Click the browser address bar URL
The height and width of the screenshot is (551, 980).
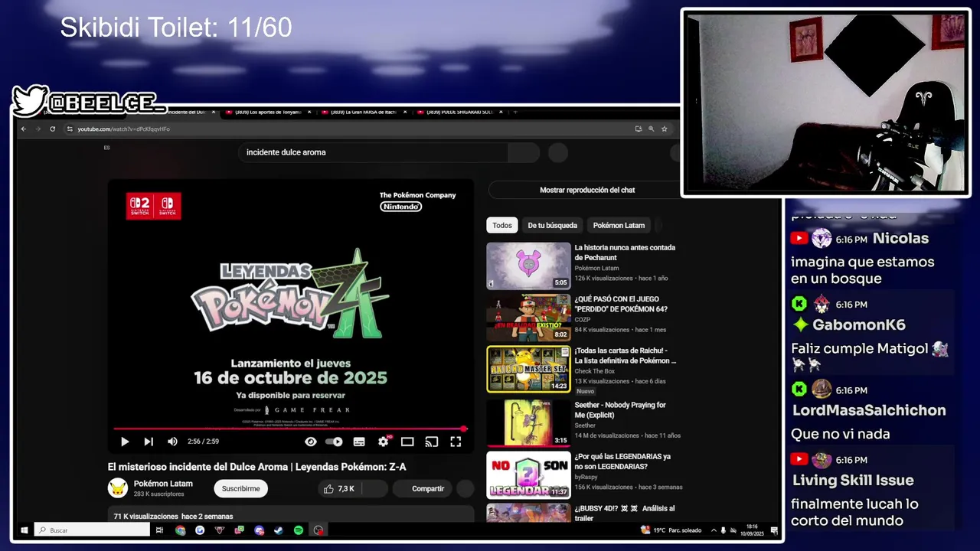point(123,129)
